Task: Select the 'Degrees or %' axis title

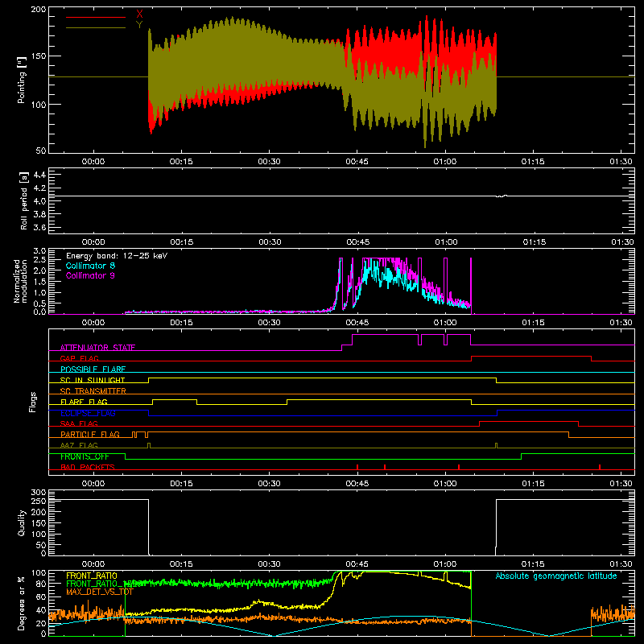Action: click(x=22, y=603)
